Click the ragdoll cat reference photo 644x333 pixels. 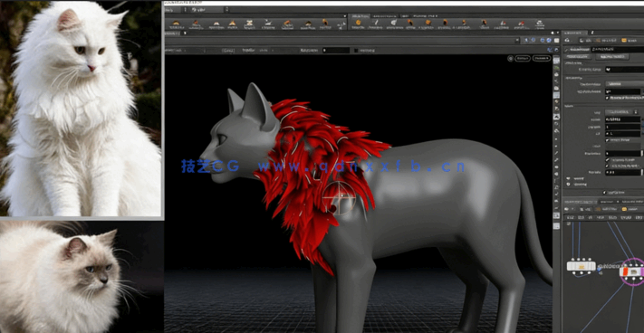click(x=82, y=277)
